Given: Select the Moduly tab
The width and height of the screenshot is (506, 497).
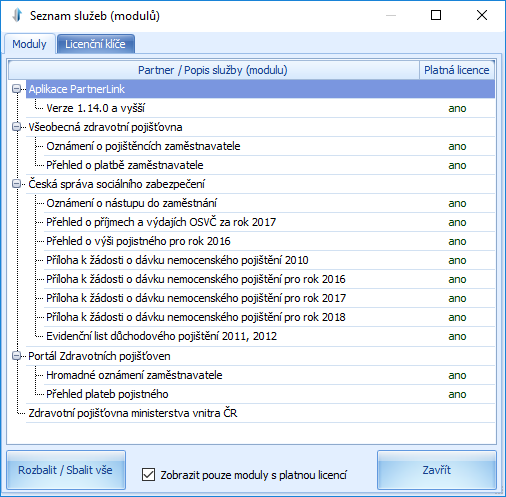Looking at the screenshot, I should pos(29,44).
